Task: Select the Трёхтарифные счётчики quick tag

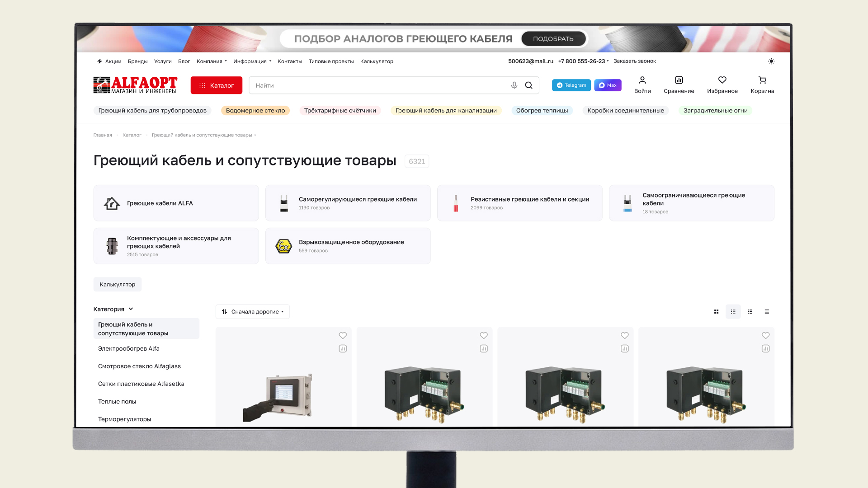Action: coord(340,111)
